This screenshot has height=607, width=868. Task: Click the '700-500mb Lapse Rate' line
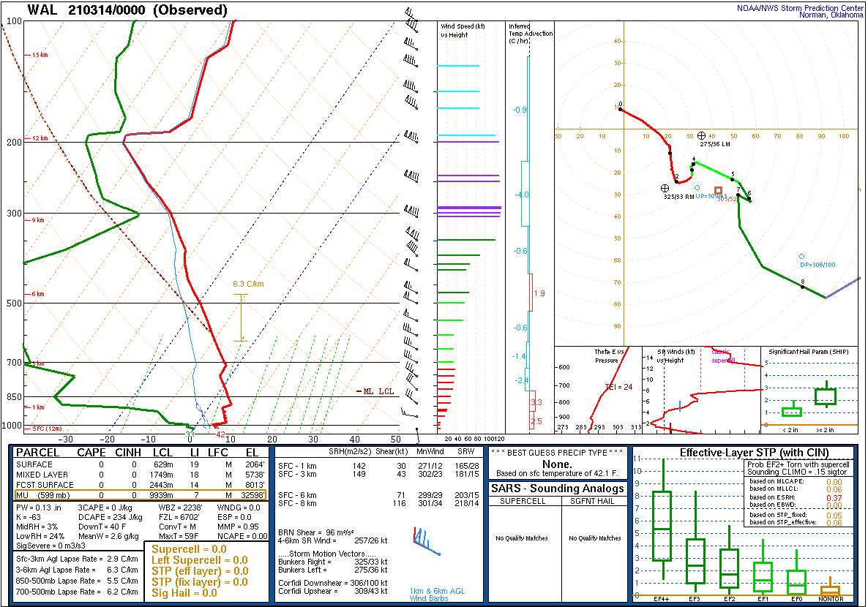coord(77,592)
